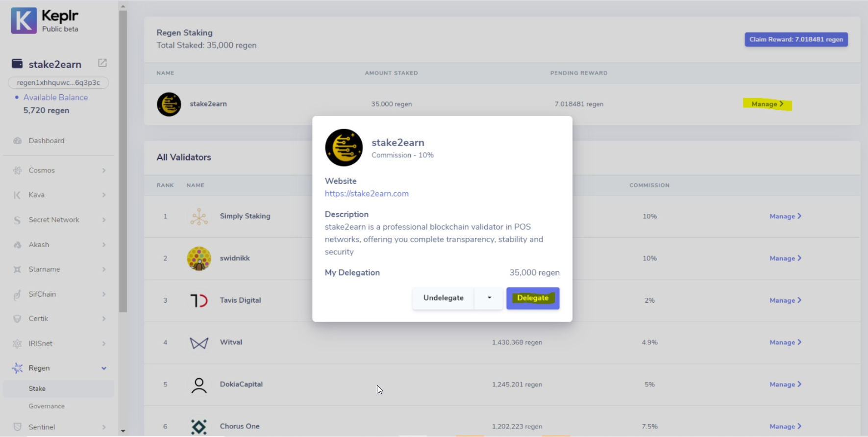The height and width of the screenshot is (437, 868).
Task: Click the Sentinel chain icon
Action: (18, 427)
